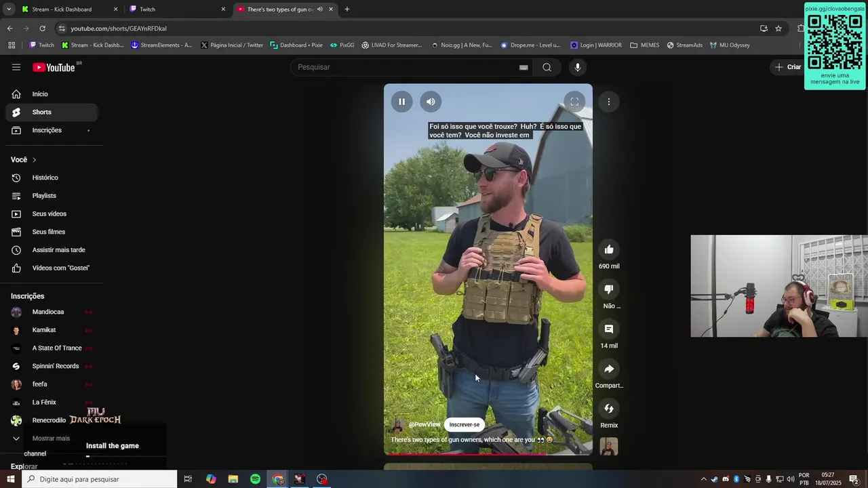The width and height of the screenshot is (868, 488).
Task: Open A State Of Trance channel
Action: pyautogui.click(x=52, y=348)
